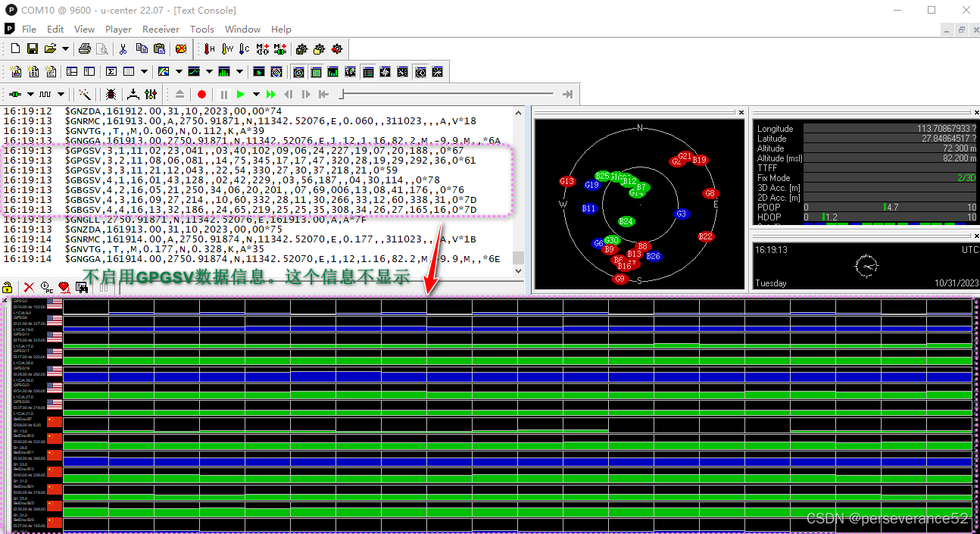Click the sliders settings icon
This screenshot has height=534, width=980.
pos(151,95)
